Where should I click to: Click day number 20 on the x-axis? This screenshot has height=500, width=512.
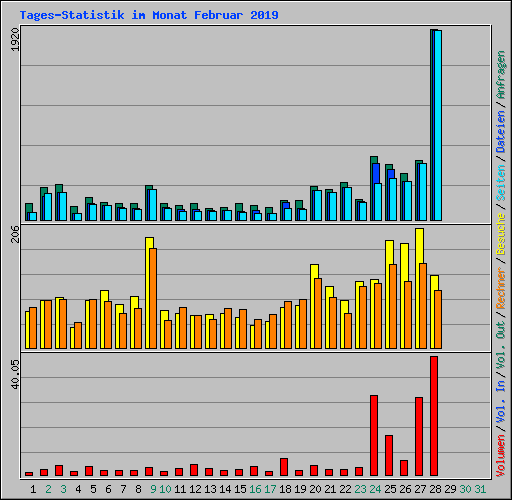point(315,489)
